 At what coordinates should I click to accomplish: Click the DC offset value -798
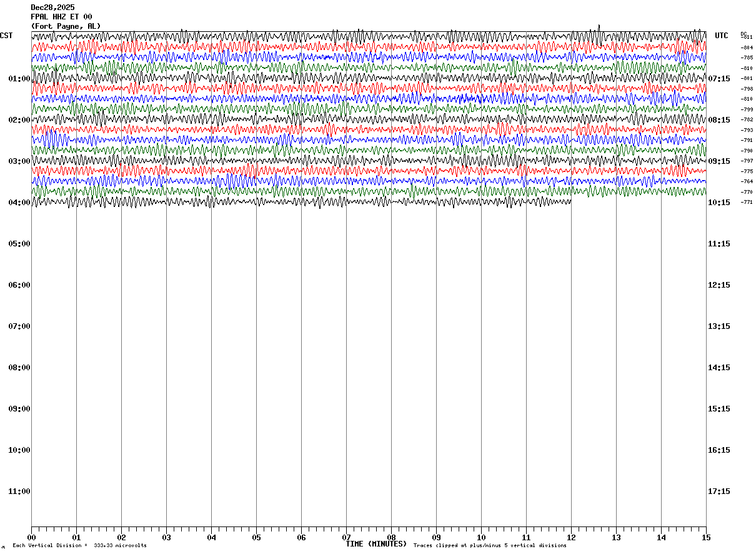click(x=747, y=89)
